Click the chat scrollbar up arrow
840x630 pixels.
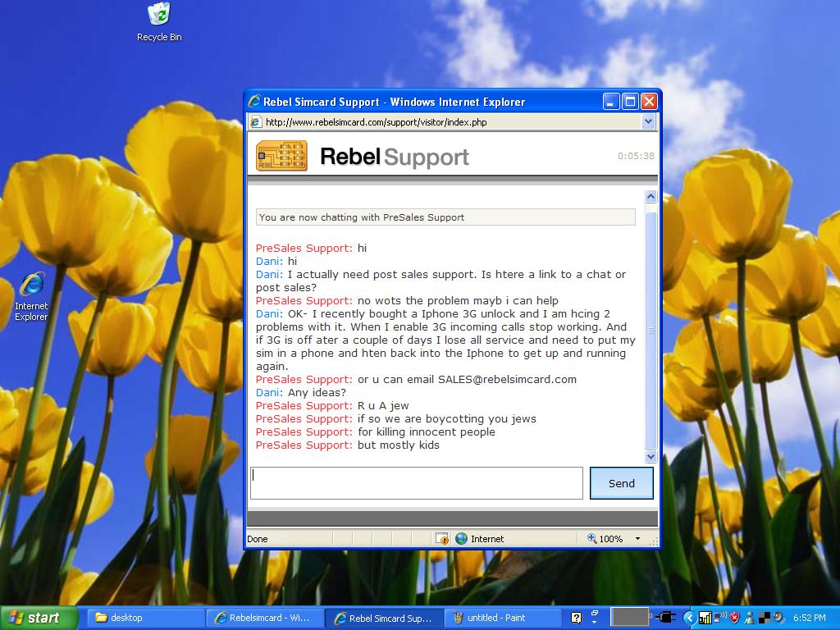(x=651, y=197)
